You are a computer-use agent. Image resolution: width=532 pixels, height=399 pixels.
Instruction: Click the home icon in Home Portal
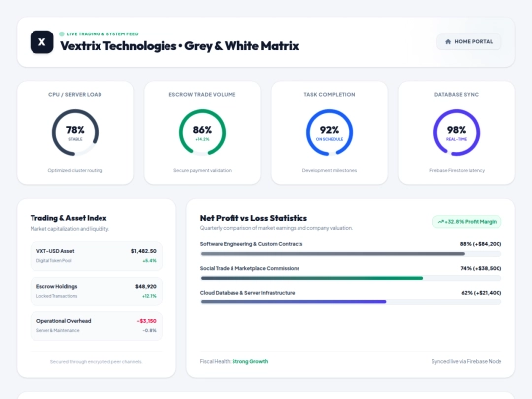(x=448, y=41)
